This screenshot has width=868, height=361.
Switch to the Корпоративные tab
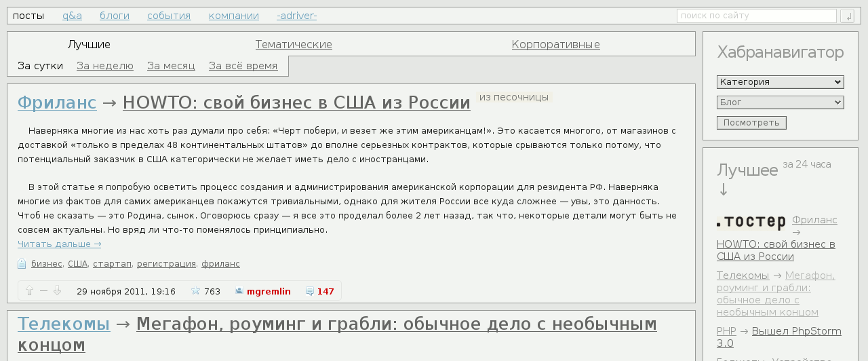tap(556, 45)
